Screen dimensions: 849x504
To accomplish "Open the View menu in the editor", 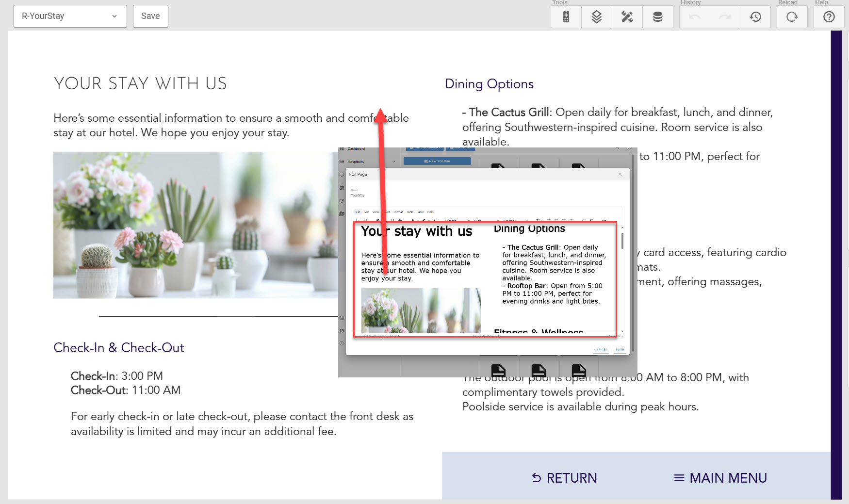I will [375, 212].
